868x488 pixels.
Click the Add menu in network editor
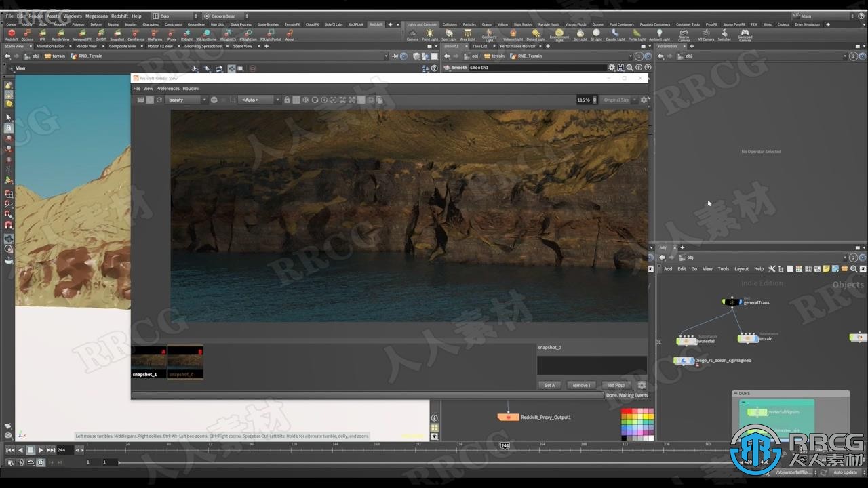[668, 269]
